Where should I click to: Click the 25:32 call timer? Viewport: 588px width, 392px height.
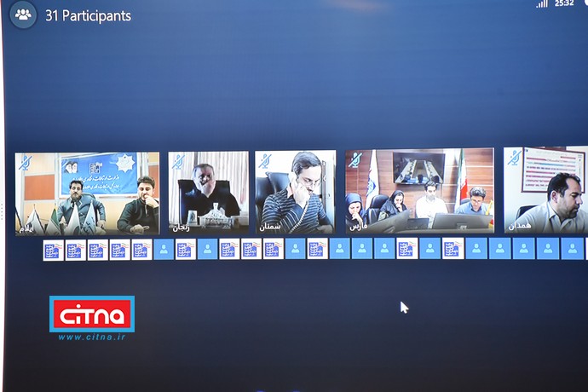point(564,4)
